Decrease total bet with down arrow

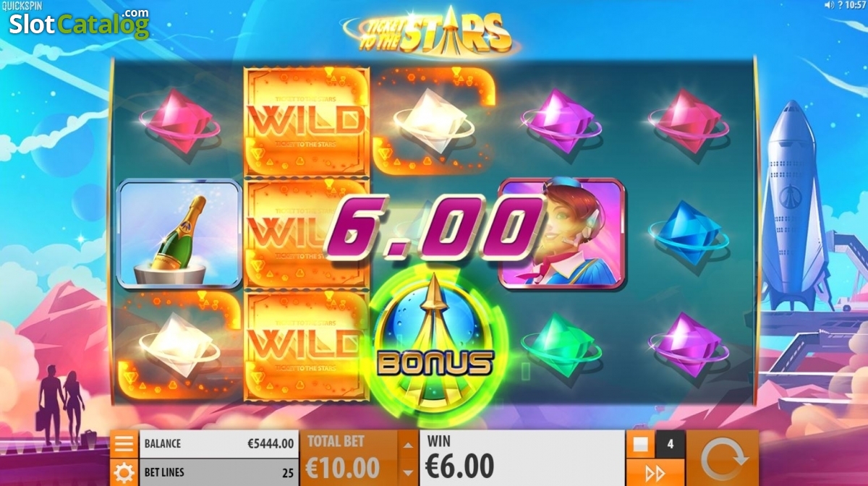408,472
